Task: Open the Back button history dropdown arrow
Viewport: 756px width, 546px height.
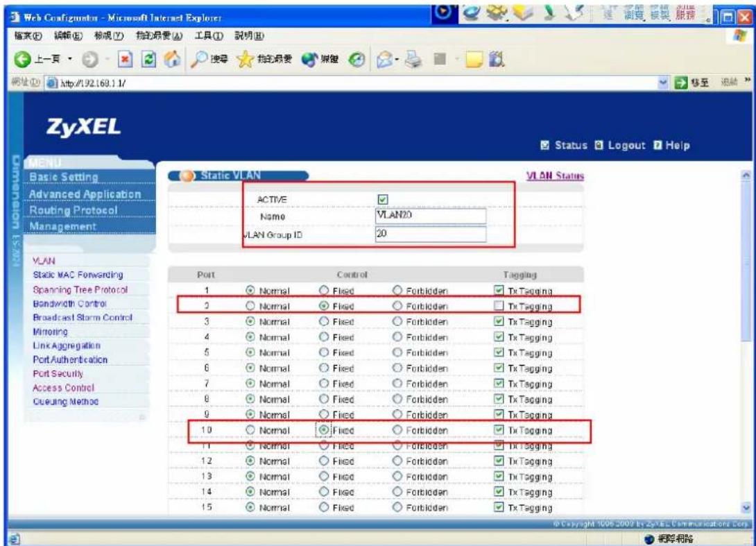Action: 70,60
